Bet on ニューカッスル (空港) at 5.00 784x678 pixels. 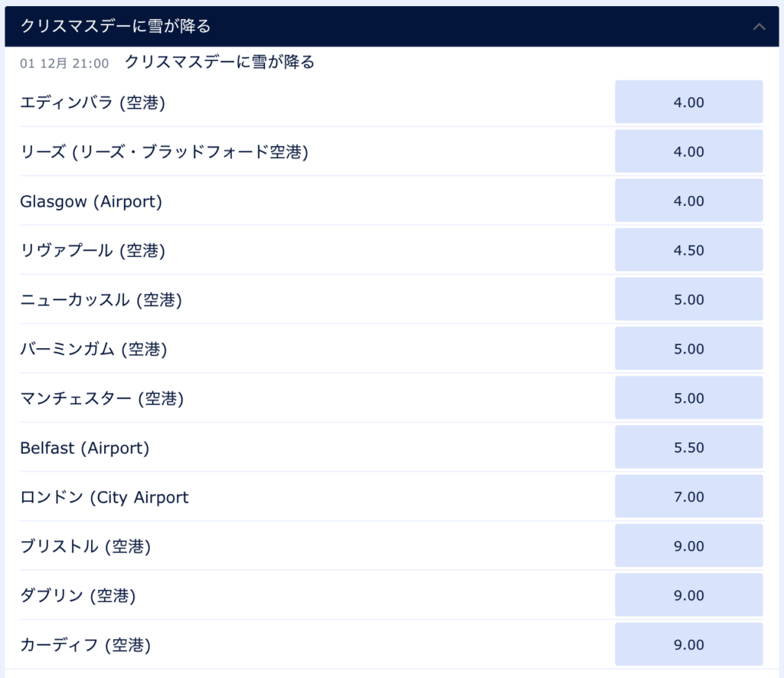pyautogui.click(x=688, y=299)
